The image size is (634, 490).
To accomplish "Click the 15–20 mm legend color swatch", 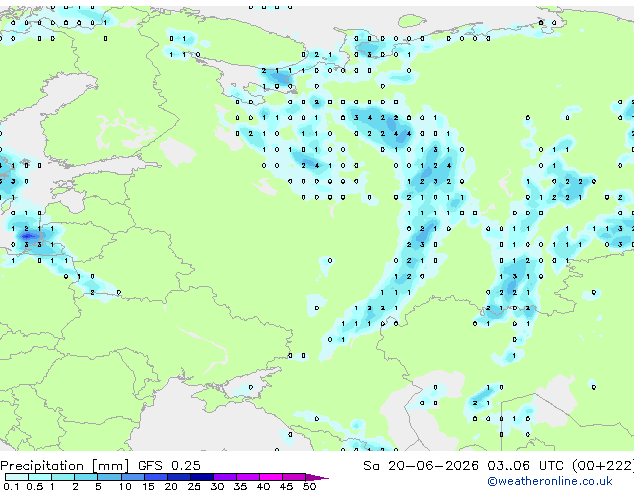I will point(155,477).
